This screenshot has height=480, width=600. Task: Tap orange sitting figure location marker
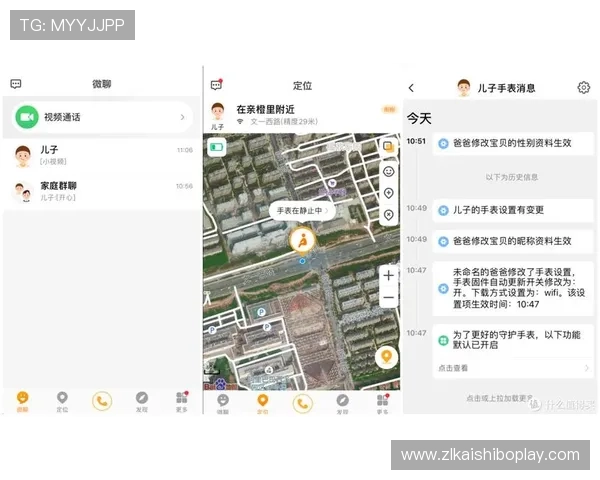302,241
